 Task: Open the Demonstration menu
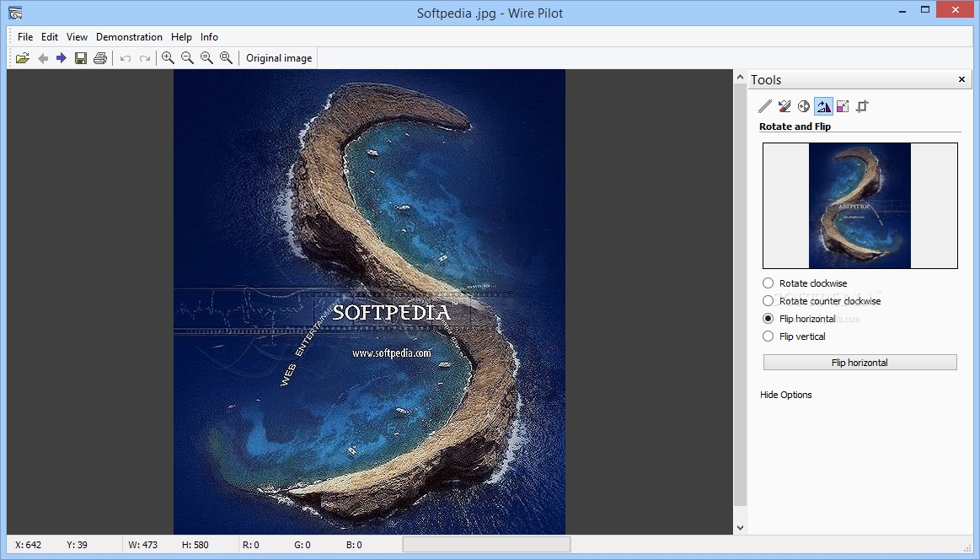coord(129,37)
